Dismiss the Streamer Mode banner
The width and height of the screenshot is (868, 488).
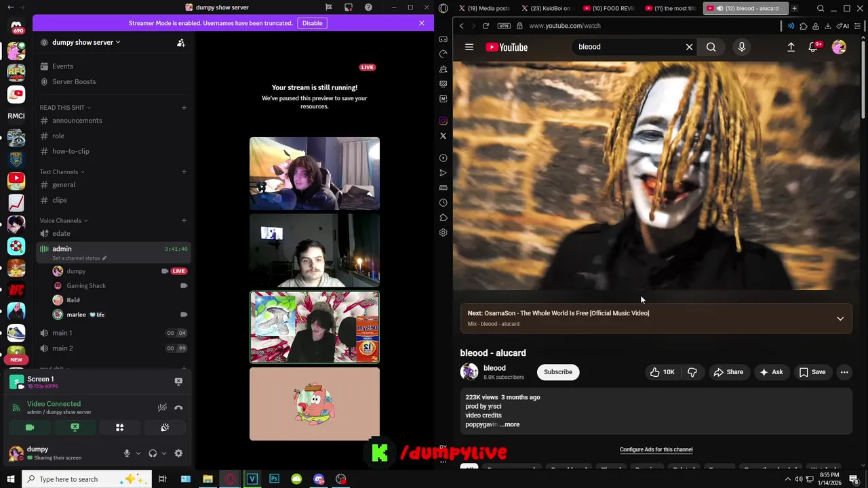tap(422, 23)
